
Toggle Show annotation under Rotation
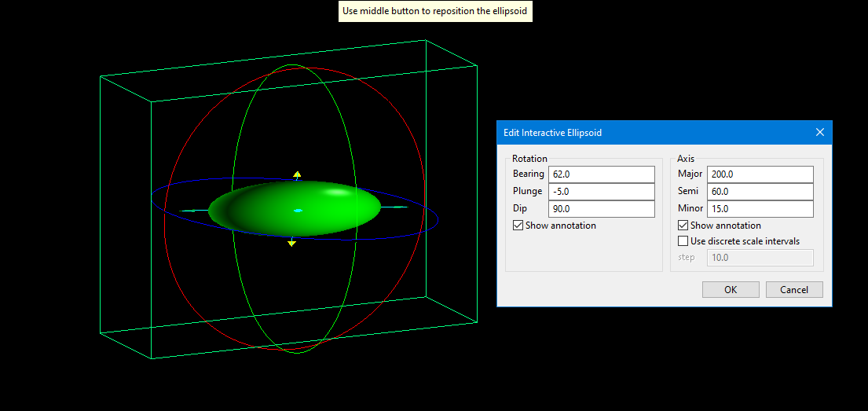pos(518,226)
